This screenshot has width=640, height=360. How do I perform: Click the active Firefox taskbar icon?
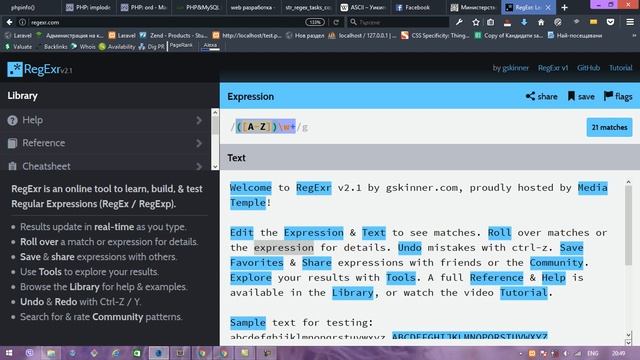[158, 353]
